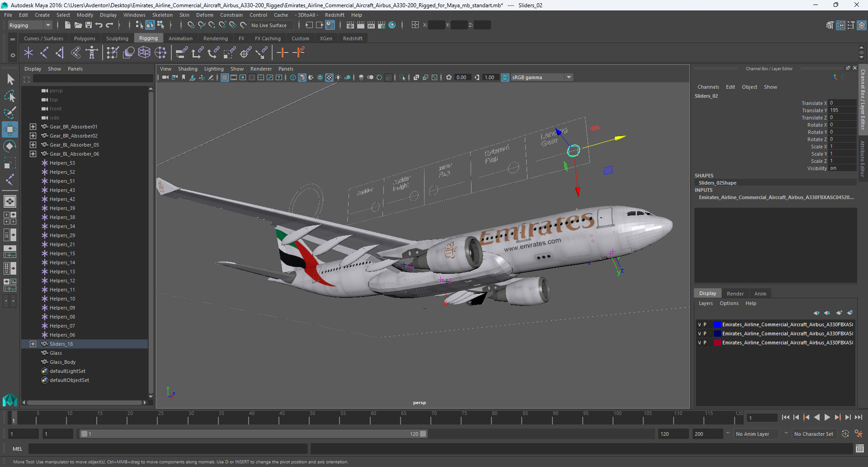Click the New Scene icon

pyautogui.click(x=67, y=25)
